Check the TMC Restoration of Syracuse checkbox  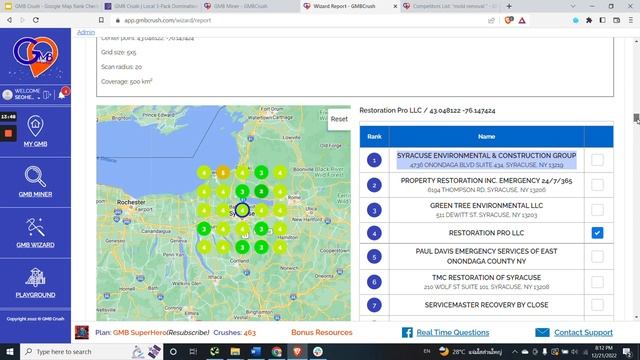[x=597, y=282]
